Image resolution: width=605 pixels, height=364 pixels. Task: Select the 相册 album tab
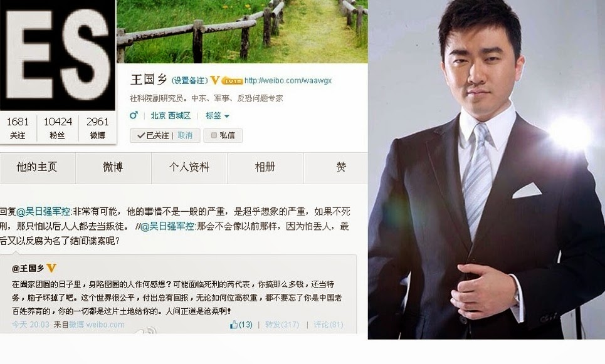[x=265, y=167]
